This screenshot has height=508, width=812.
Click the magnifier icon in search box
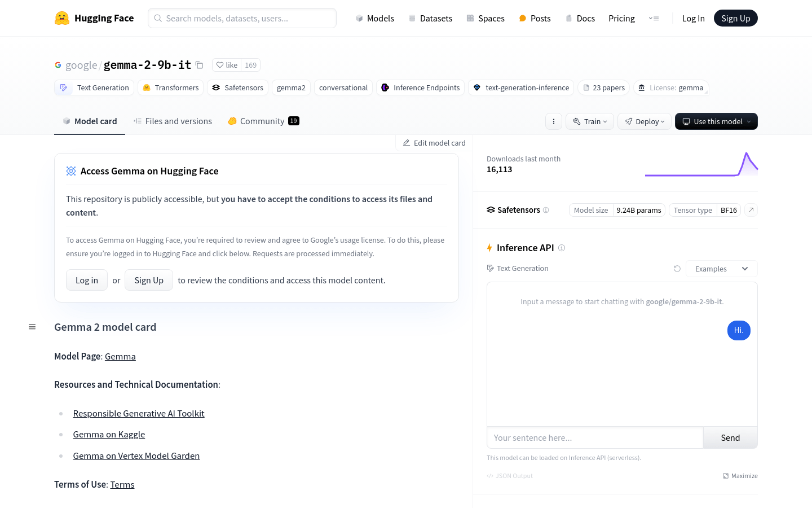[158, 18]
